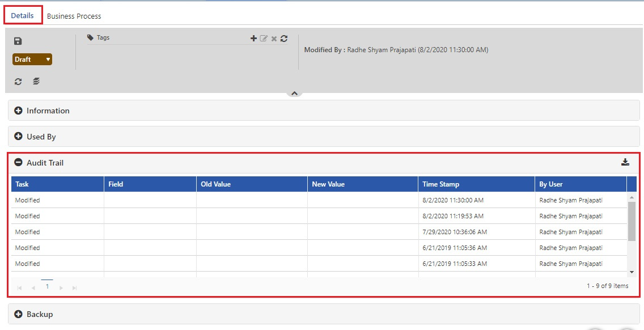The height and width of the screenshot is (330, 644).
Task: Go to the first page of Audit Trail
Action: click(19, 287)
